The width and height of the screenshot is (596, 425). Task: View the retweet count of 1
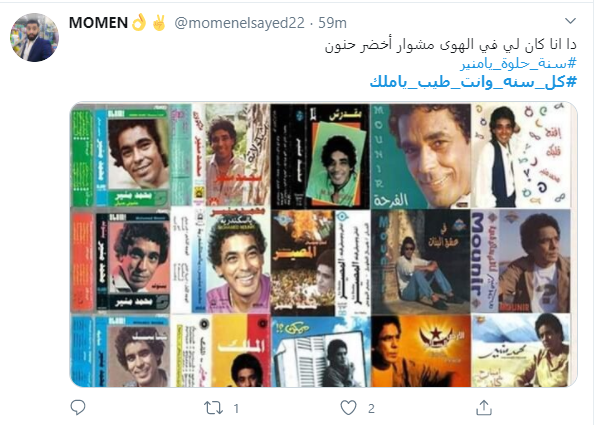pyautogui.click(x=236, y=409)
